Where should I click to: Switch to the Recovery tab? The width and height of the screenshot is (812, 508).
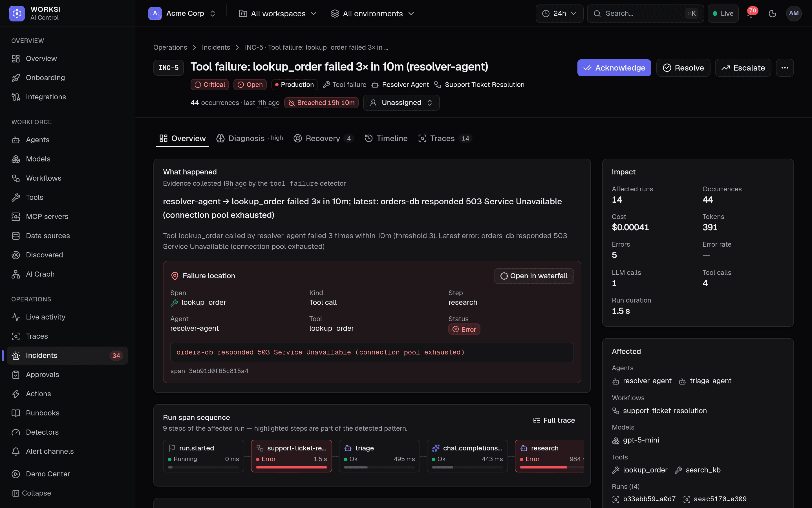tap(323, 138)
